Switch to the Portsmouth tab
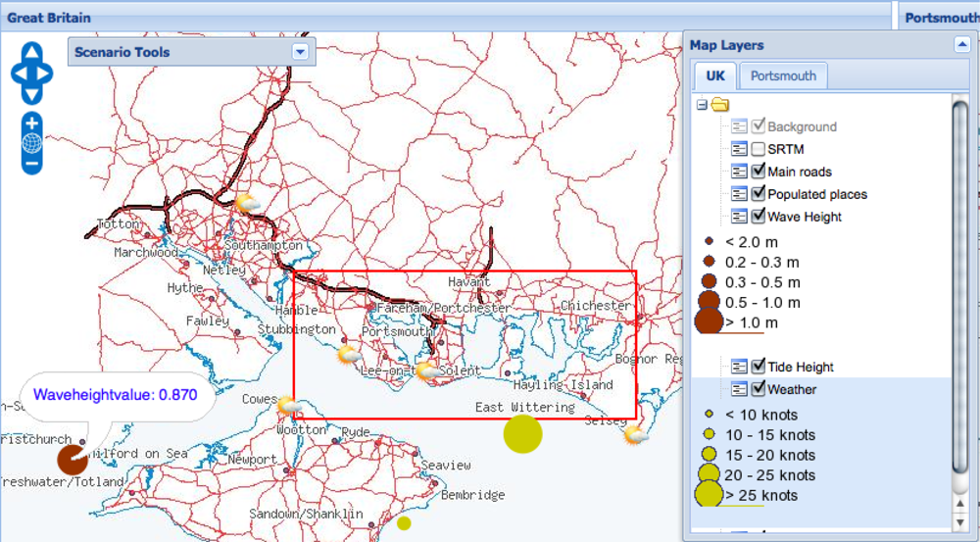 (783, 75)
